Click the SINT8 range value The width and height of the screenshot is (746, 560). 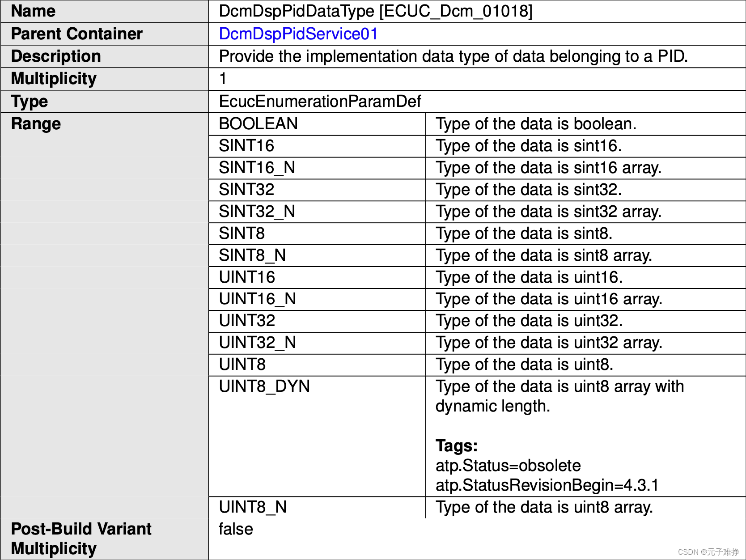pyautogui.click(x=242, y=233)
